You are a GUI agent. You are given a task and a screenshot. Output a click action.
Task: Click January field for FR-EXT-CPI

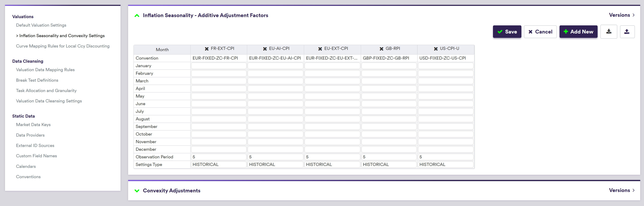(x=218, y=66)
